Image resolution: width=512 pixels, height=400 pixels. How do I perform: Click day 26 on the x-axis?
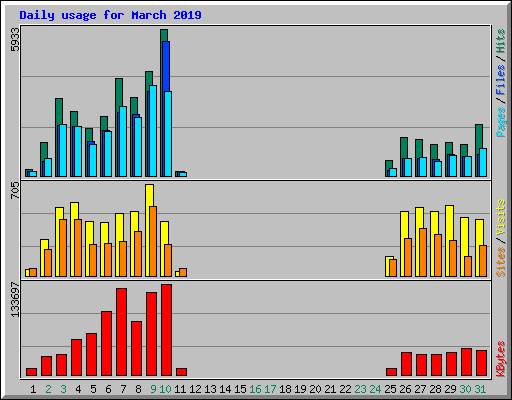[x=405, y=389]
